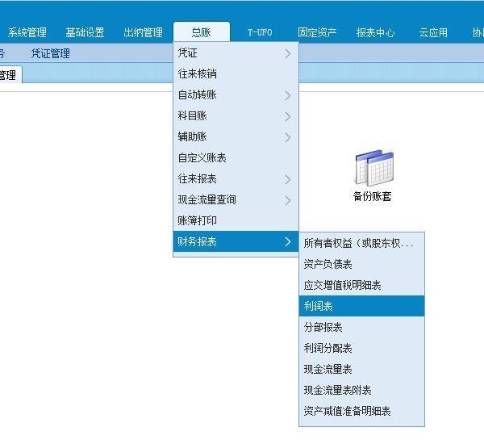Open 所有者权益 report entry
Image resolution: width=484 pixels, height=448 pixels.
361,244
